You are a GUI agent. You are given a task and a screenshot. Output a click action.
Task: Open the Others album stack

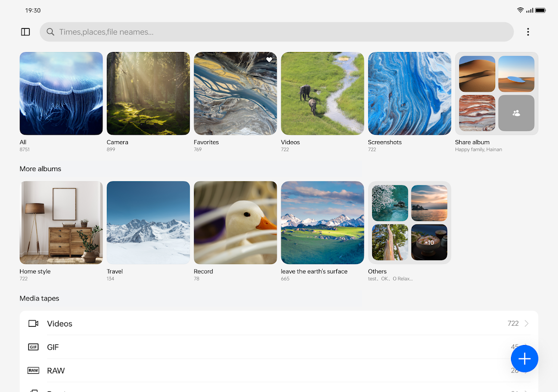[x=409, y=222]
